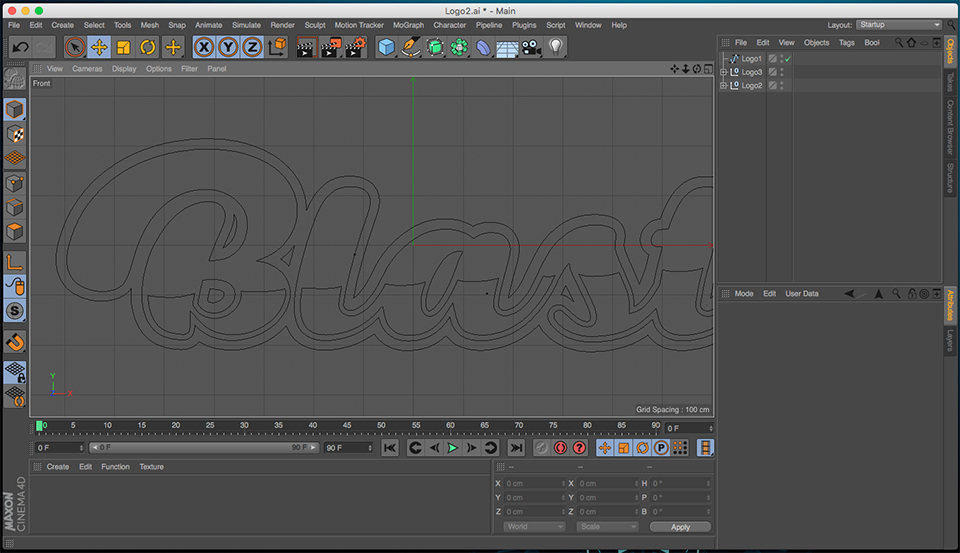
Task: Expand the Logo3 object tree
Action: click(724, 72)
